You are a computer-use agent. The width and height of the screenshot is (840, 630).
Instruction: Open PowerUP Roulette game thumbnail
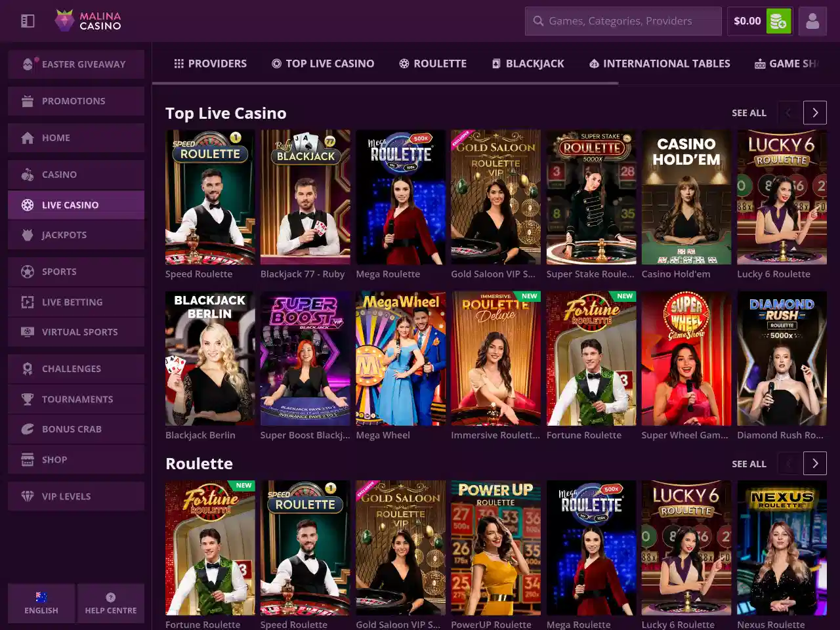(495, 548)
